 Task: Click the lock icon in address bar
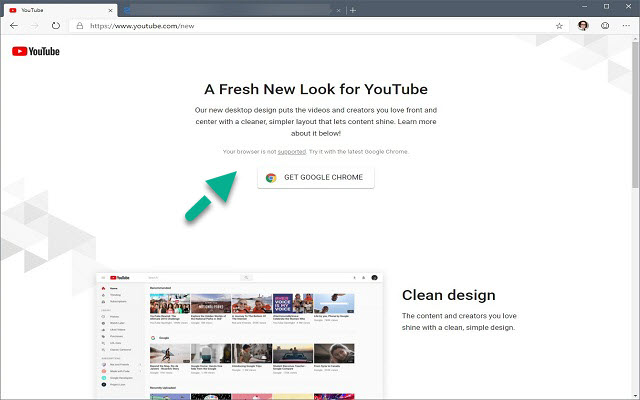tap(80, 25)
